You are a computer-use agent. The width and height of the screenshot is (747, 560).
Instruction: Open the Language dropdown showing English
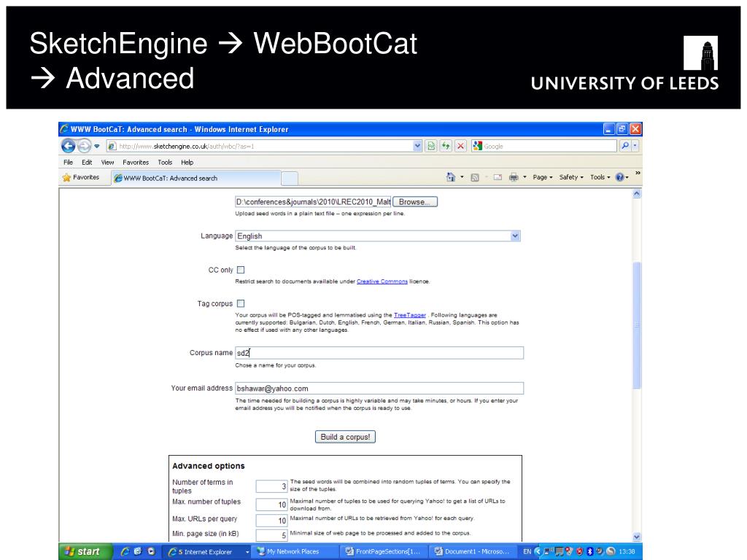pos(378,236)
